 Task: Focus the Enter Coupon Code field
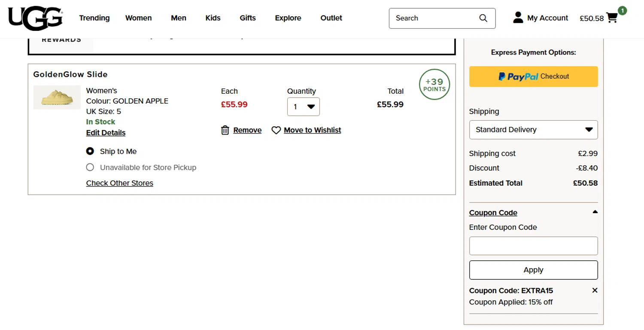534,246
